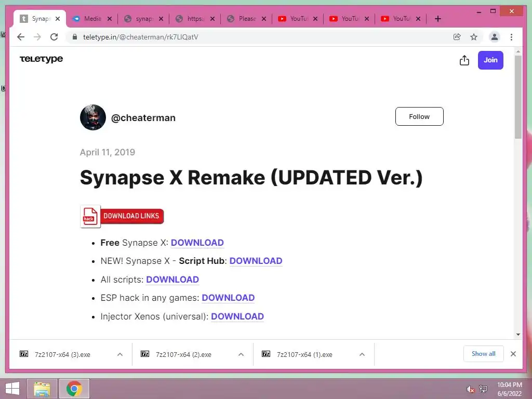This screenshot has height=399, width=532.
Task: Click the page vertical scrollbar thumb
Action: click(518, 97)
